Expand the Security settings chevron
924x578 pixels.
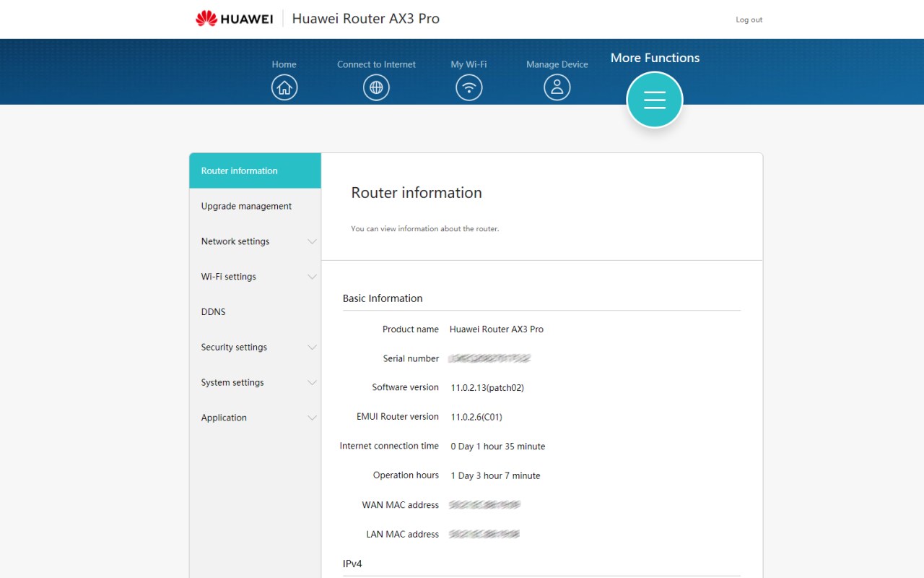pos(312,348)
